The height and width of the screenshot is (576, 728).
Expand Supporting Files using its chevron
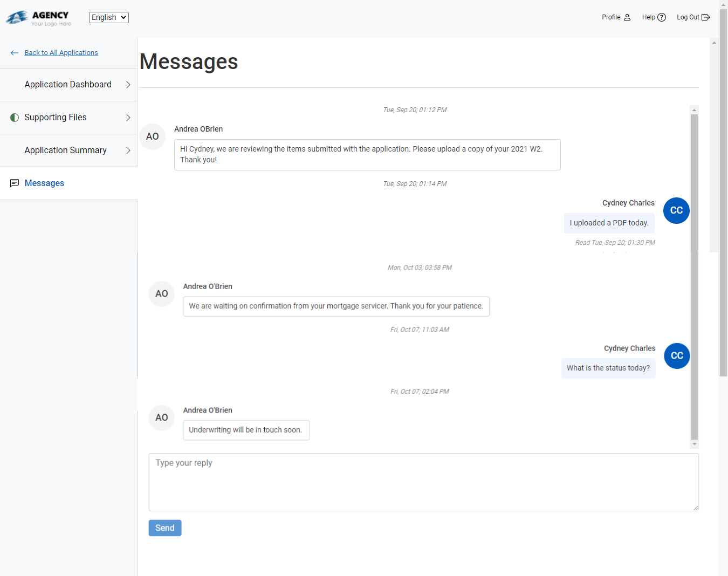point(128,117)
